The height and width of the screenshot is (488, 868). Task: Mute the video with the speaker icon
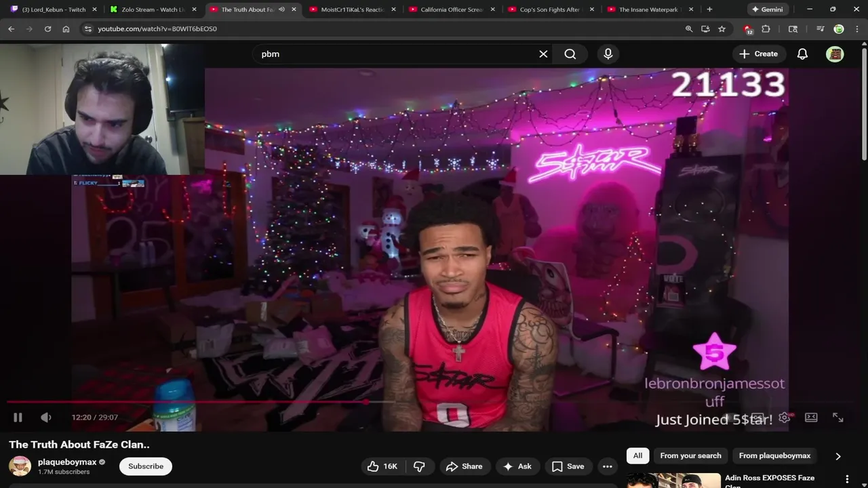pyautogui.click(x=45, y=418)
